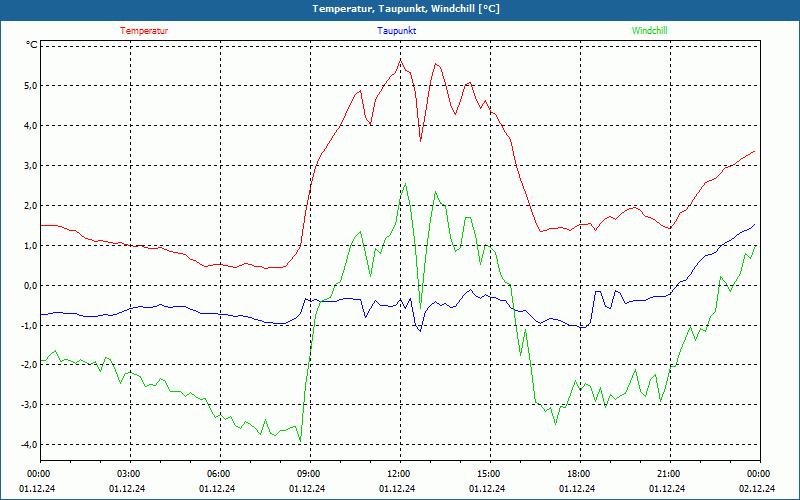Click the '01.12.24' date under '03:00'
This screenshot has width=800, height=500.
127,488
